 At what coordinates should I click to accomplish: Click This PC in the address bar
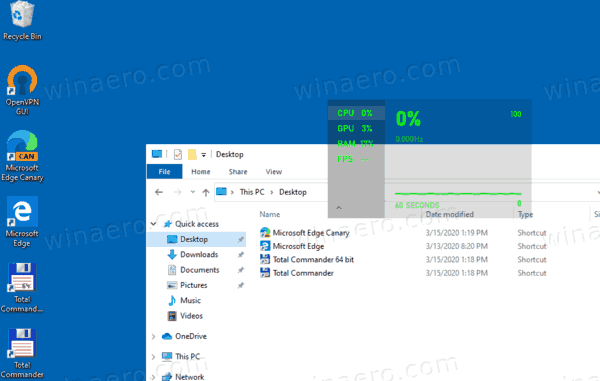(252, 192)
